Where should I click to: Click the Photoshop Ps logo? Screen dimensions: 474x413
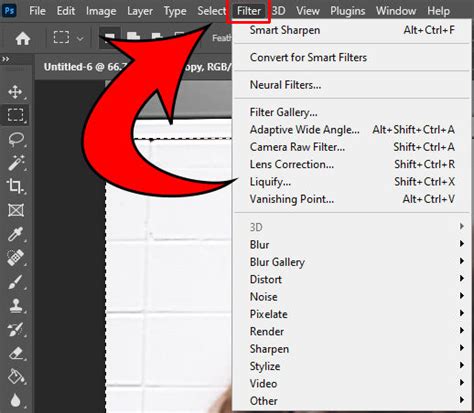tap(9, 11)
